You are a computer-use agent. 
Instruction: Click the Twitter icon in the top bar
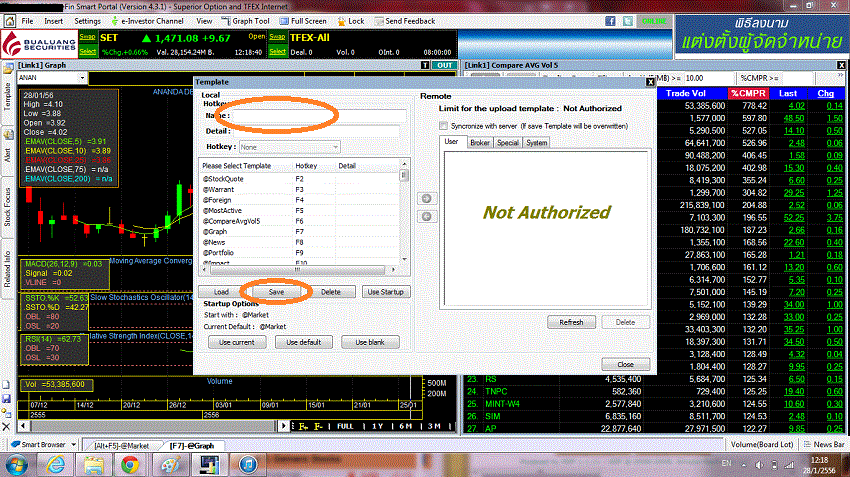tap(628, 21)
